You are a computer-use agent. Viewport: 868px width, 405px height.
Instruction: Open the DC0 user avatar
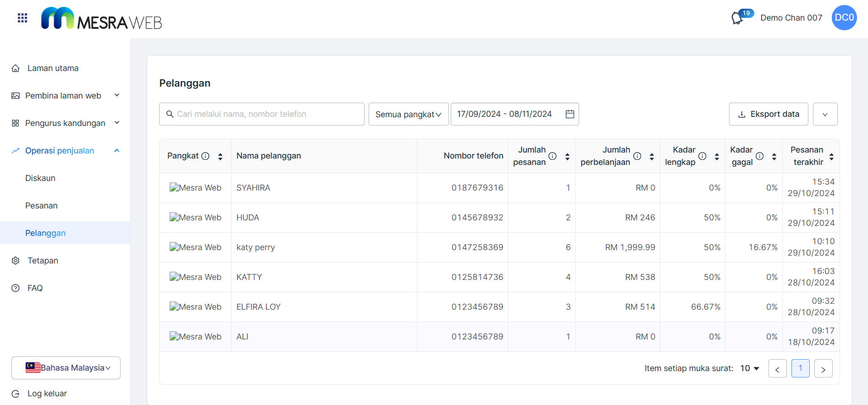(844, 18)
